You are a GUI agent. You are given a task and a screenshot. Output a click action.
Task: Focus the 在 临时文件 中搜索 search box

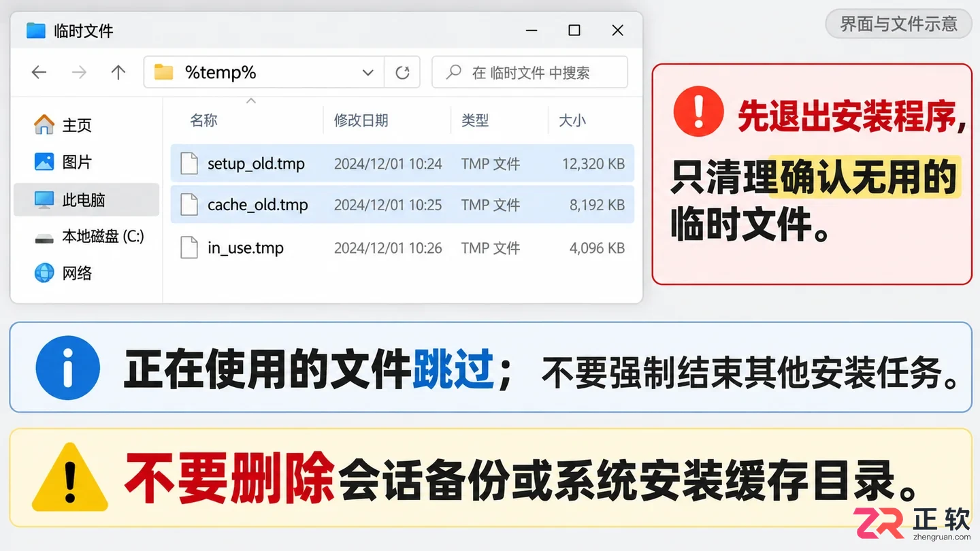[529, 72]
